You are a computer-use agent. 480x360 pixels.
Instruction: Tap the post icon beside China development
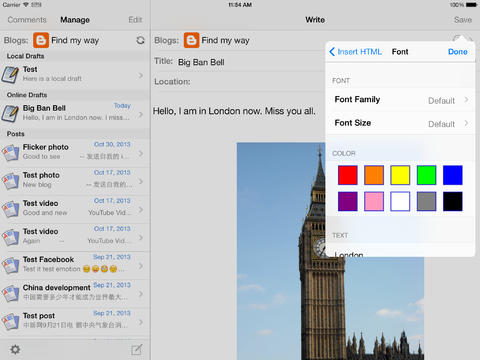pyautogui.click(x=10, y=293)
